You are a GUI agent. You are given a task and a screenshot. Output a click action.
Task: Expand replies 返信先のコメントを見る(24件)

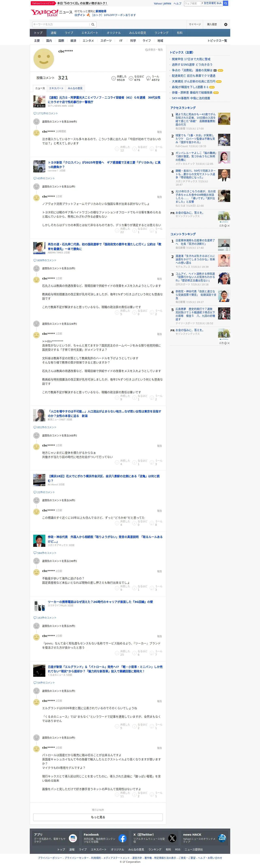point(59,324)
